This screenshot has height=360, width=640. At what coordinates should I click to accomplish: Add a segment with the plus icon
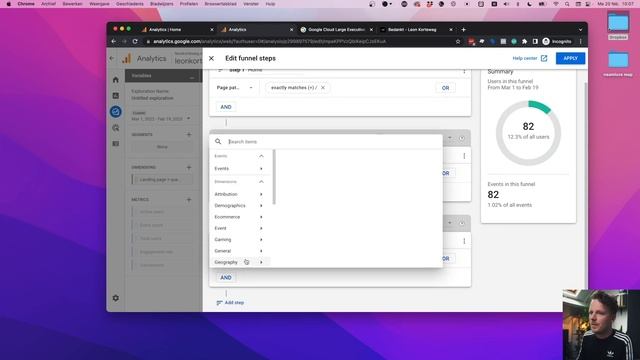(x=189, y=134)
